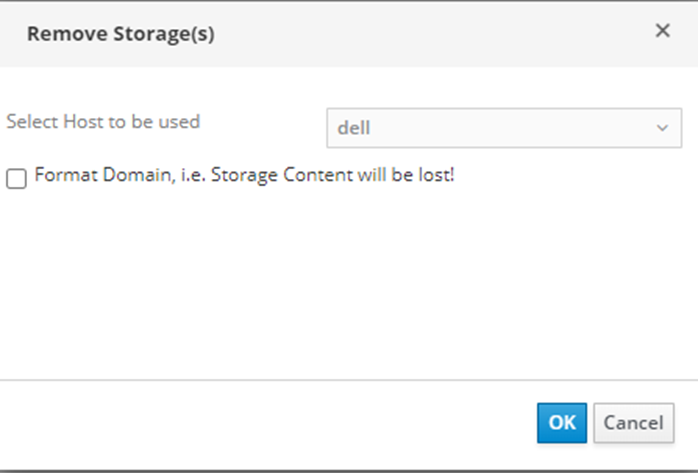Confirm removal with the OK button
The height and width of the screenshot is (473, 698).
(562, 423)
